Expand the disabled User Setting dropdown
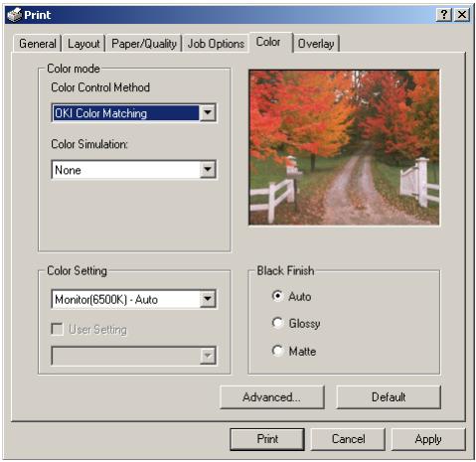This screenshot has height=462, width=476. (x=208, y=356)
